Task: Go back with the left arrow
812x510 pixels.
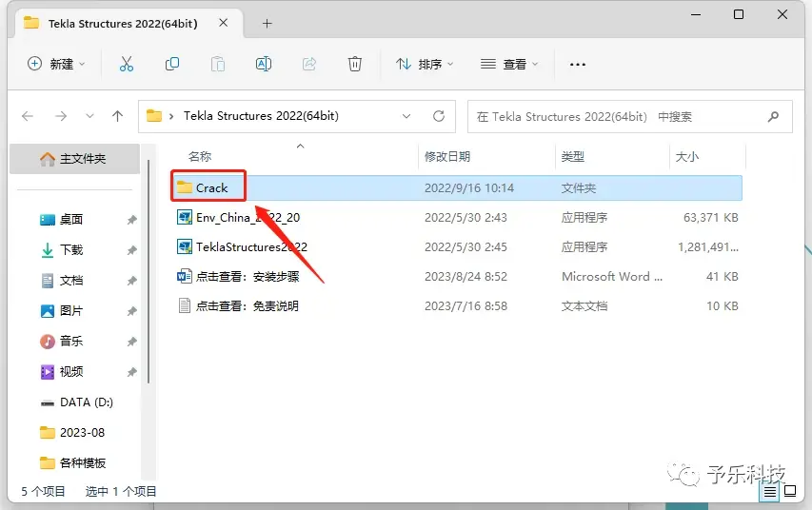Action: coord(28,116)
